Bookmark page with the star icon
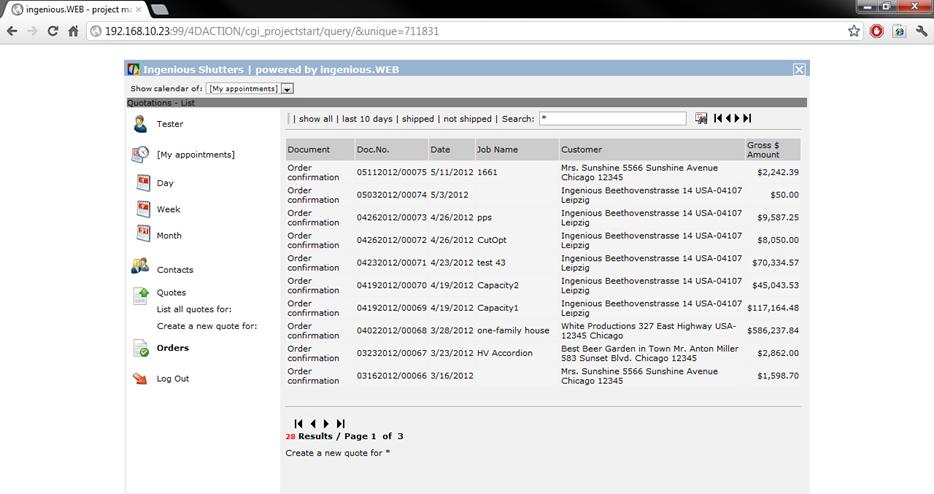This screenshot has width=934, height=494. 854,31
